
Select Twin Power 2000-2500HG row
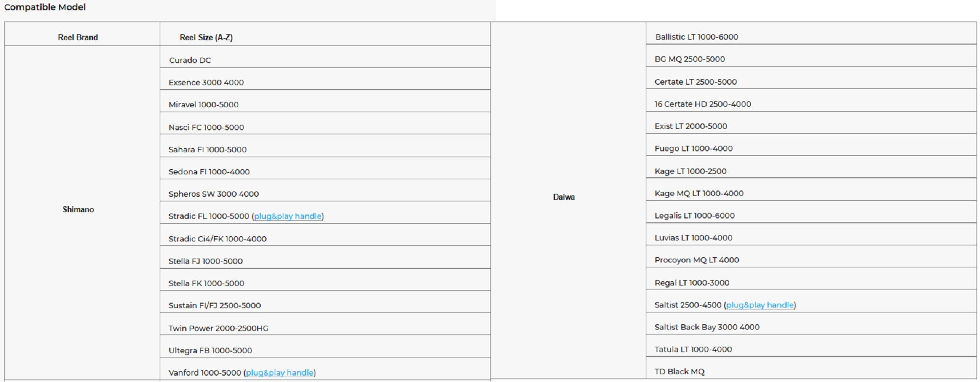coord(218,328)
